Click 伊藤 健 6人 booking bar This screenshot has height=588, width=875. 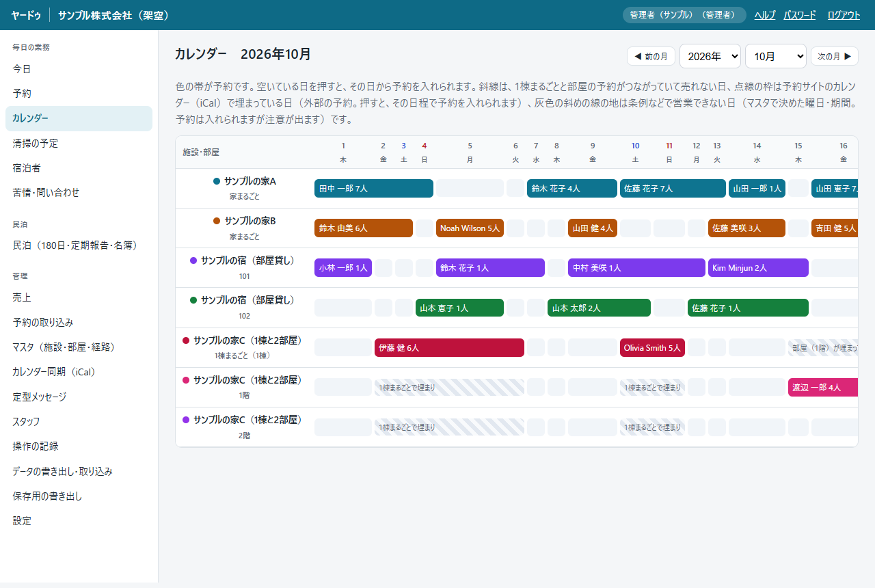tap(449, 347)
